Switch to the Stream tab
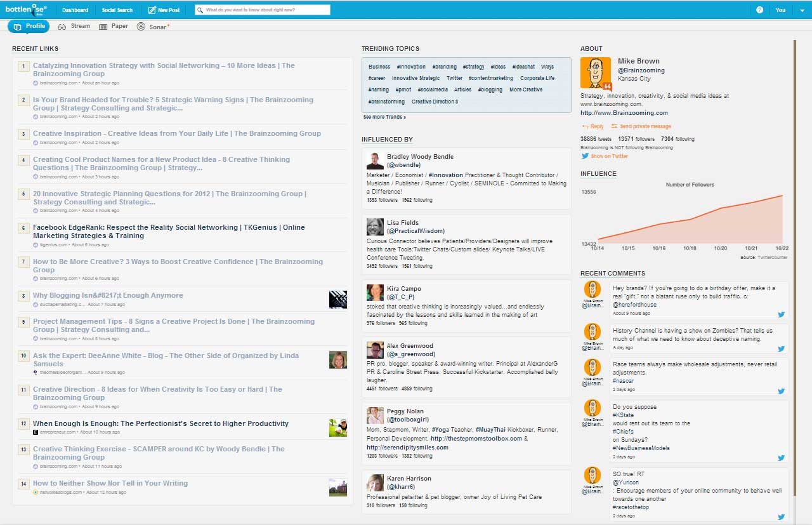 pyautogui.click(x=74, y=26)
